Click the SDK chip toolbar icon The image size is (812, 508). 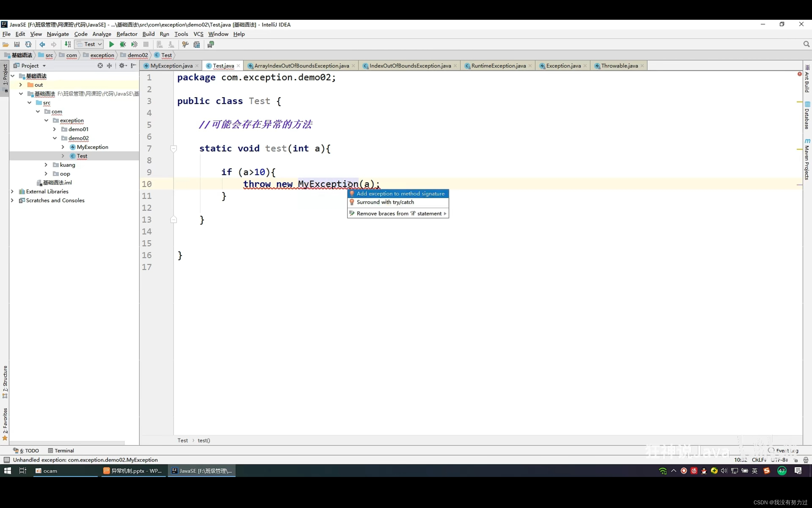point(211,44)
